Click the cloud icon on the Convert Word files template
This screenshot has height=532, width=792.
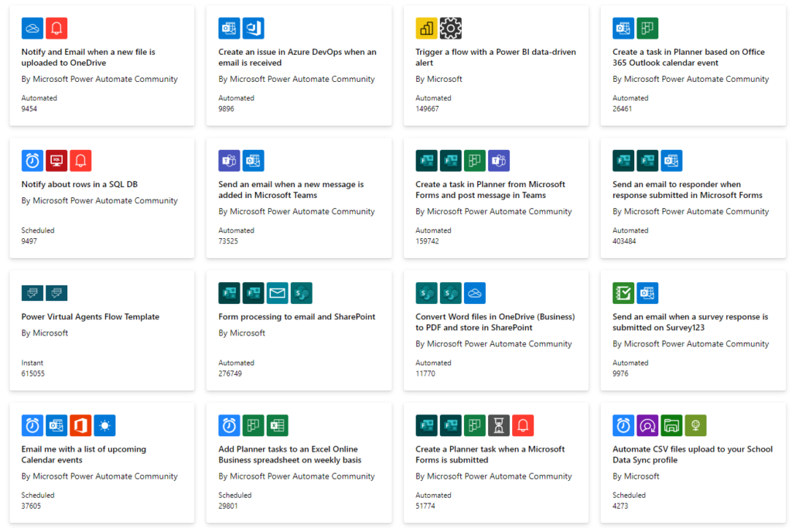pos(475,292)
